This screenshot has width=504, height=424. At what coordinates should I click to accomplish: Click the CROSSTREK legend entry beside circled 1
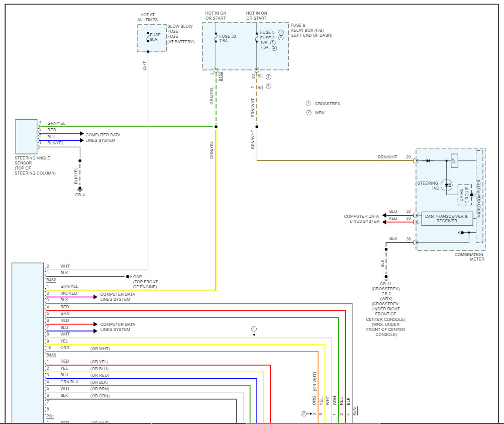pos(328,104)
